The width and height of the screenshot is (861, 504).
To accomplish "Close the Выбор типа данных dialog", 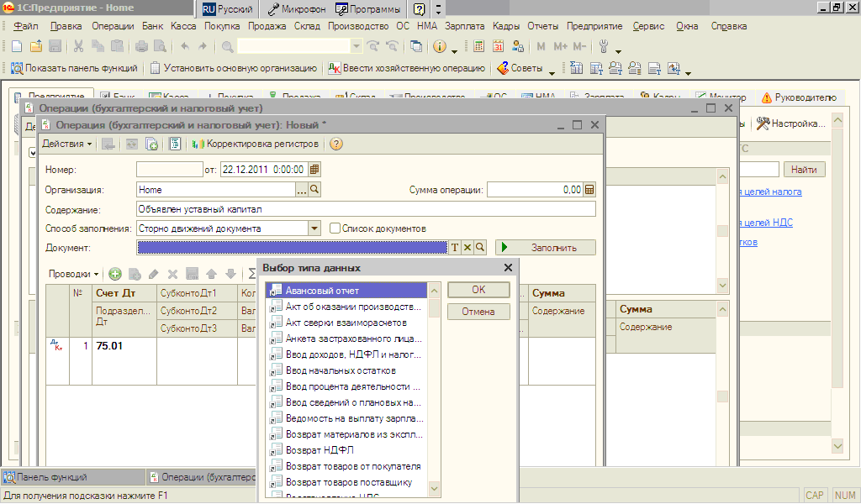I will 508,268.
